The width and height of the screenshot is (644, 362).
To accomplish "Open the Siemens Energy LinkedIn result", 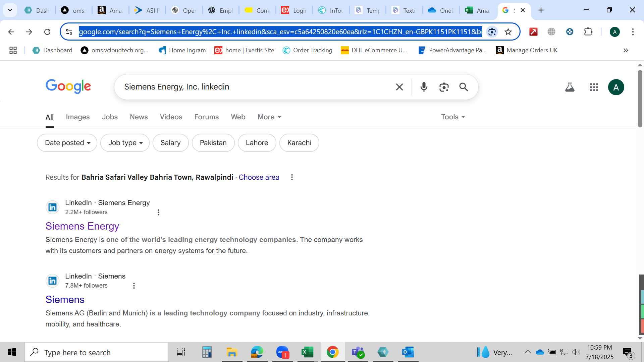I will tap(82, 226).
